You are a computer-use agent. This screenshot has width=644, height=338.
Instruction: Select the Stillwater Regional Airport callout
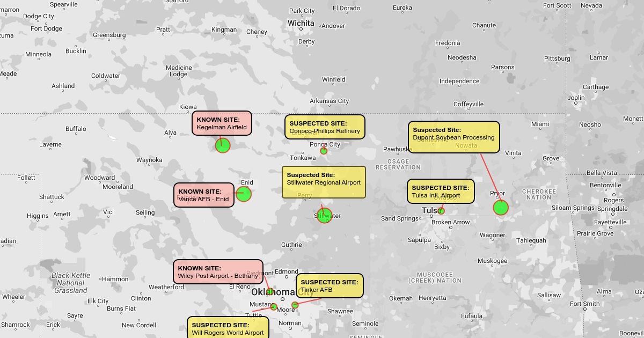324,182
